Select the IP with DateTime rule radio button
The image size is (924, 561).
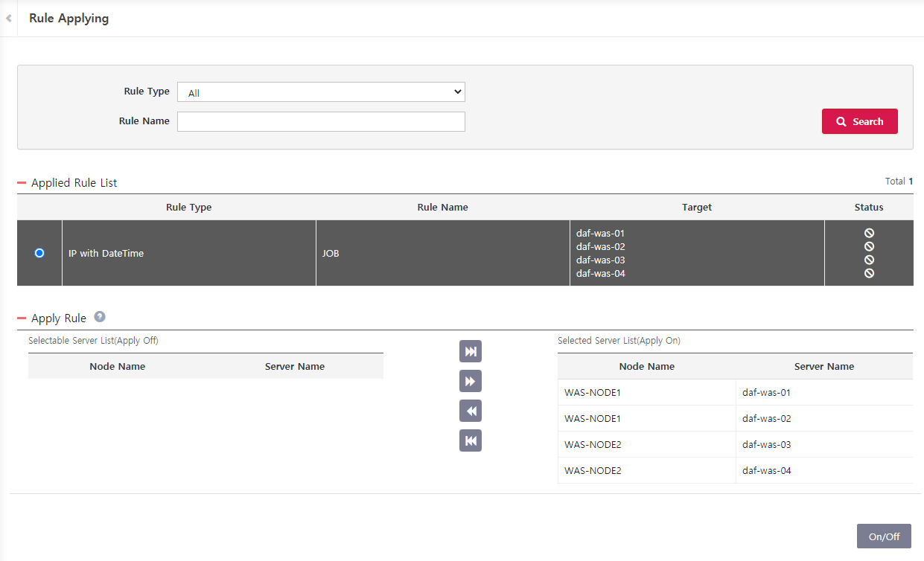39,253
